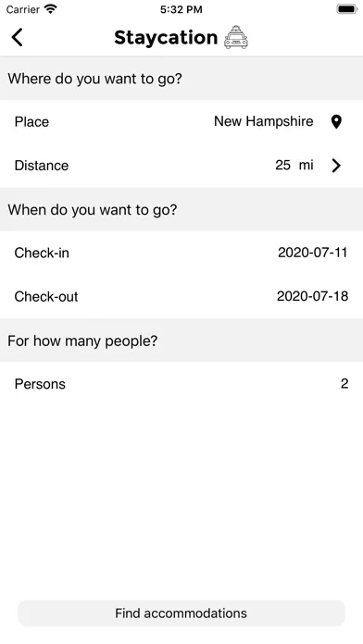The width and height of the screenshot is (363, 644).
Task: Open Distance options via chevron arrow
Action: tap(336, 166)
